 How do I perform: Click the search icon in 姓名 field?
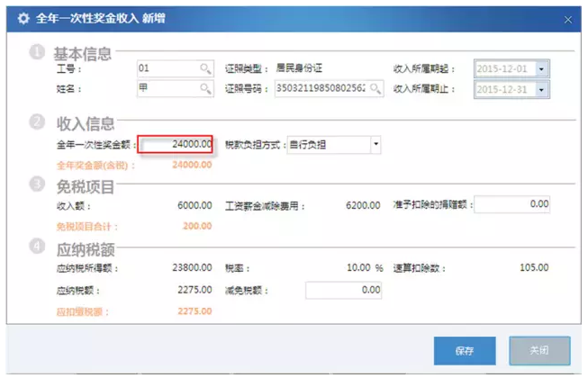point(205,88)
